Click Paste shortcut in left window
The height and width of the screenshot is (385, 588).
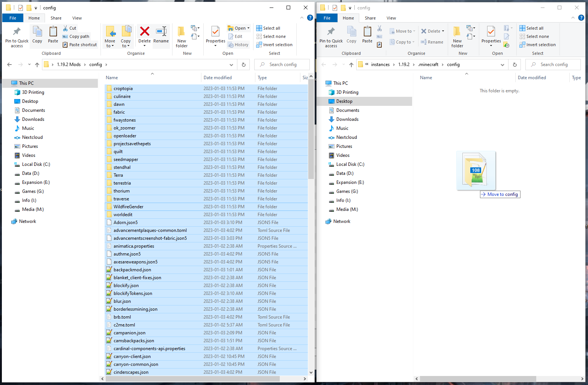click(x=80, y=45)
